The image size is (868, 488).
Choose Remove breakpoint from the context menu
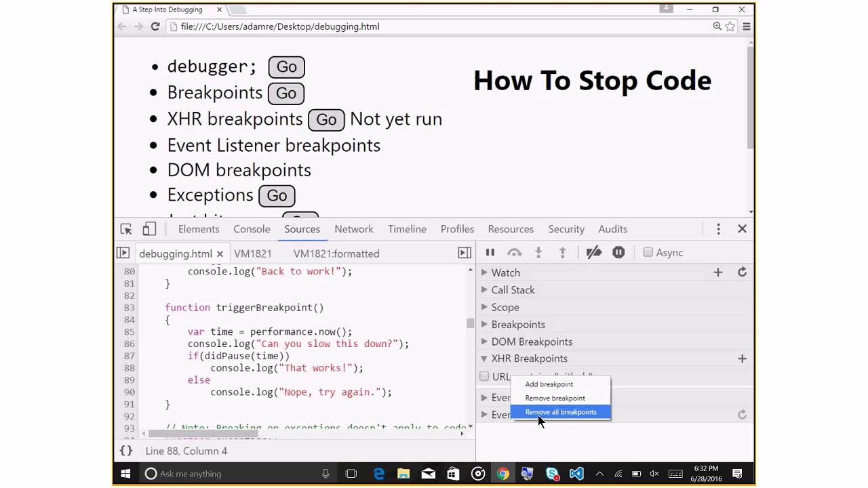click(x=560, y=398)
